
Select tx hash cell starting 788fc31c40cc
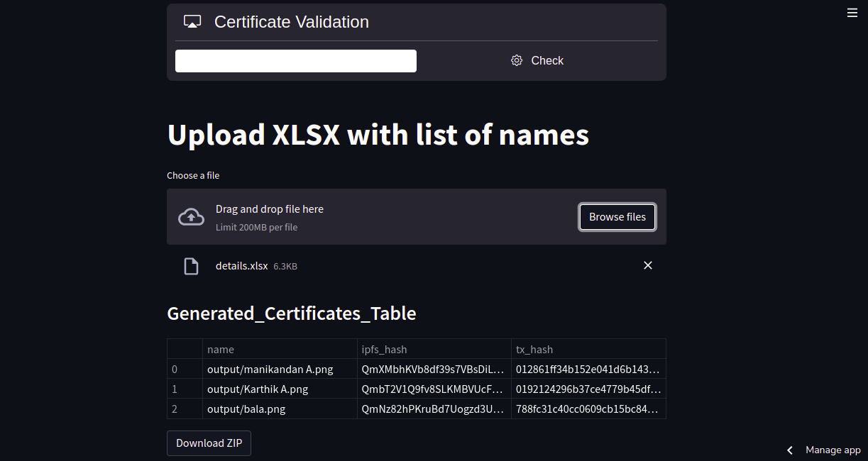[588, 409]
